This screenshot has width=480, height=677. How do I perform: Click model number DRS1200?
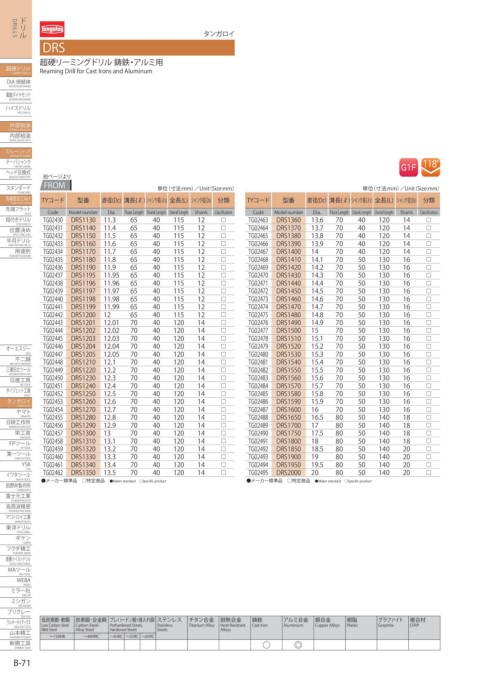pos(83,315)
